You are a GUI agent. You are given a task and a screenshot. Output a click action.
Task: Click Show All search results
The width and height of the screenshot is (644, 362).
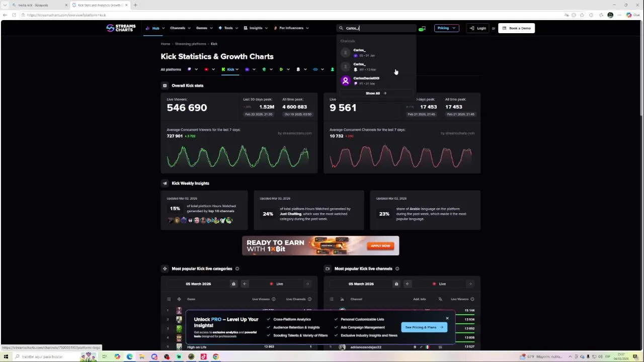(375, 93)
